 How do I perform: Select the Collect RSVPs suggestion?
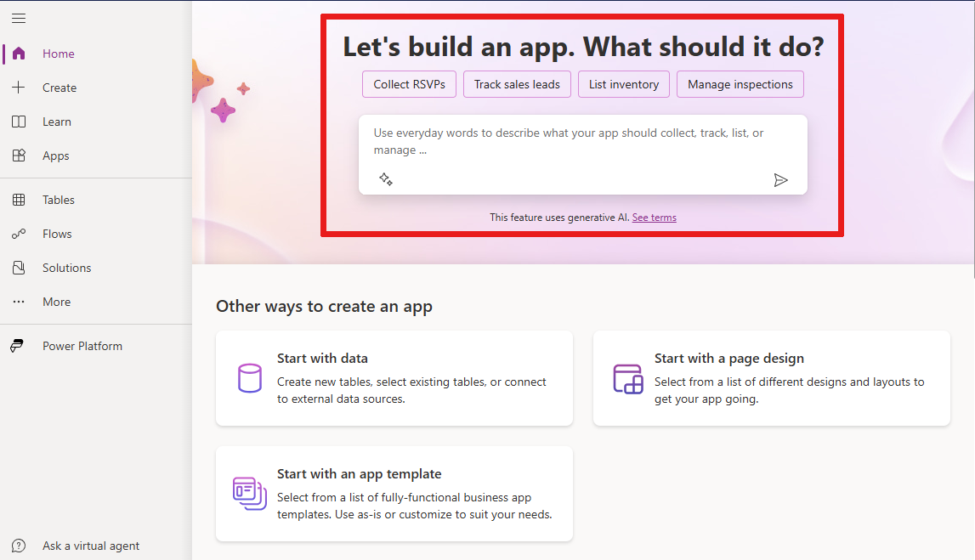tap(409, 84)
